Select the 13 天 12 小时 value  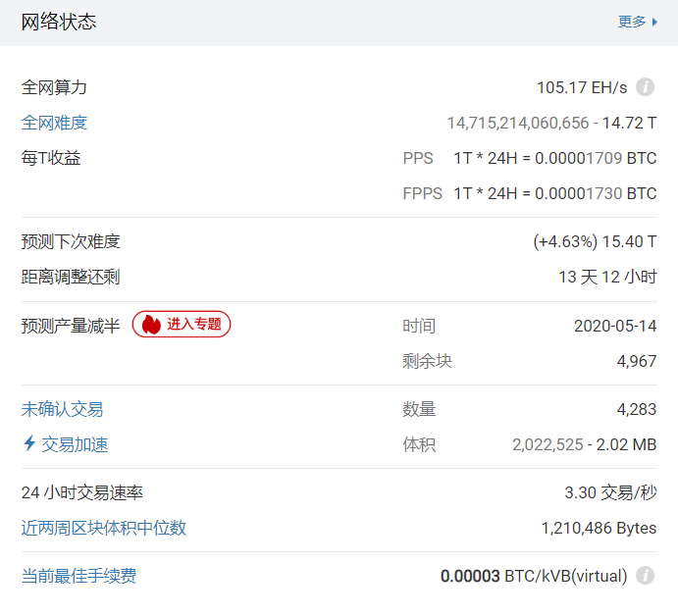click(x=608, y=277)
